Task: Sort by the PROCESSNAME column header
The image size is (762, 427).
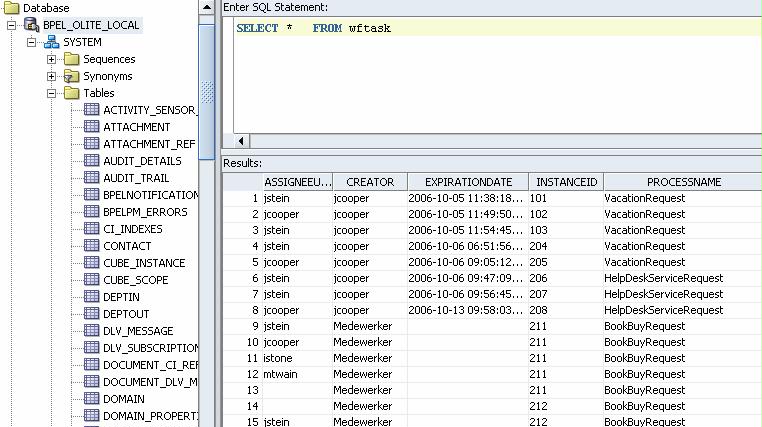Action: coord(683,182)
